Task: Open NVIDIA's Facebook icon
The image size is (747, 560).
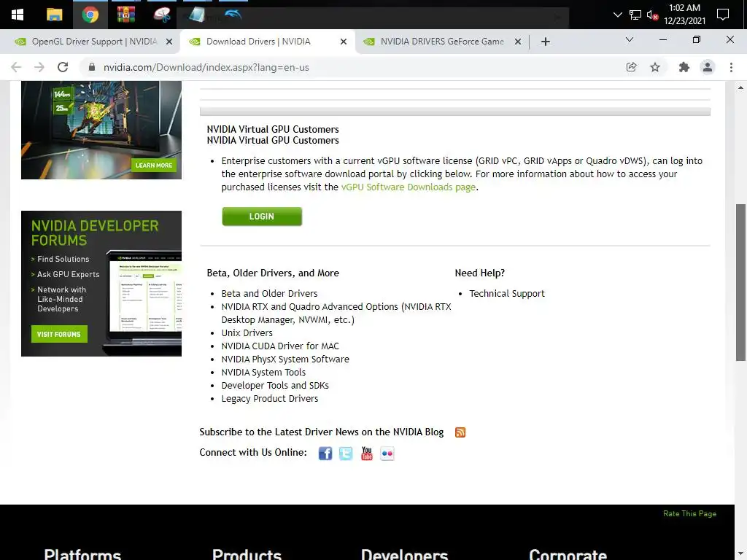Action: tap(325, 453)
